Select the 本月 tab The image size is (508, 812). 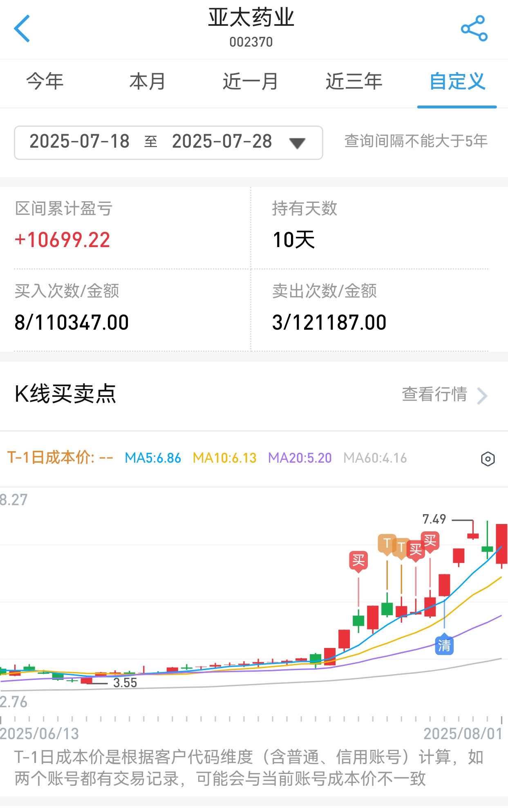(x=148, y=81)
